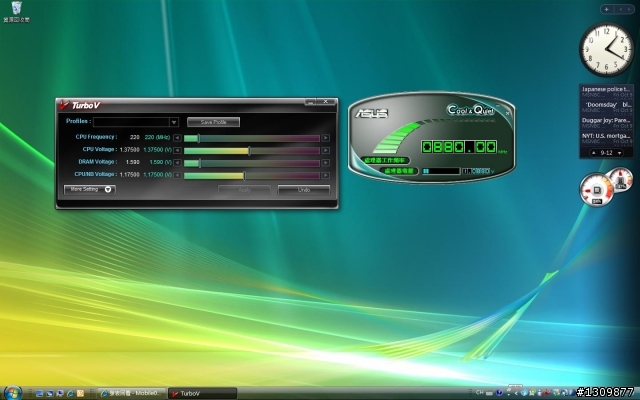This screenshot has width=640, height=400.
Task: Click the ASUS logo on Cool & Quiet
Action: click(371, 113)
